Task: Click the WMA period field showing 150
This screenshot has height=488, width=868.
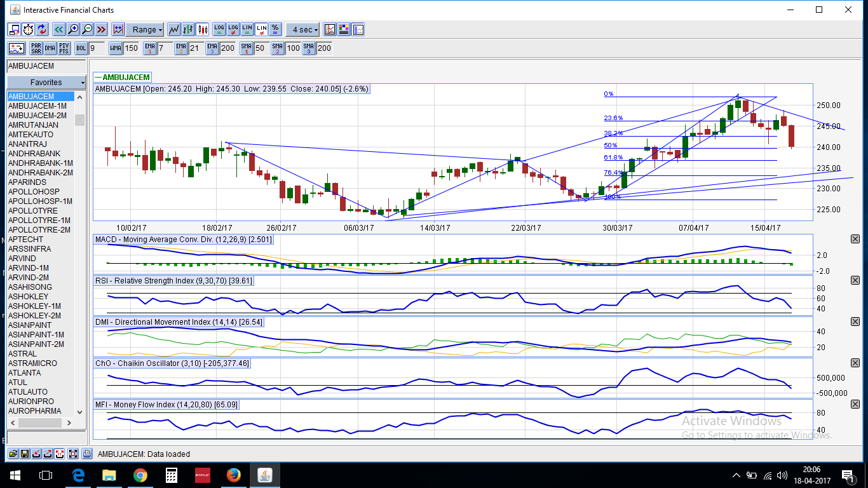Action: tap(132, 48)
